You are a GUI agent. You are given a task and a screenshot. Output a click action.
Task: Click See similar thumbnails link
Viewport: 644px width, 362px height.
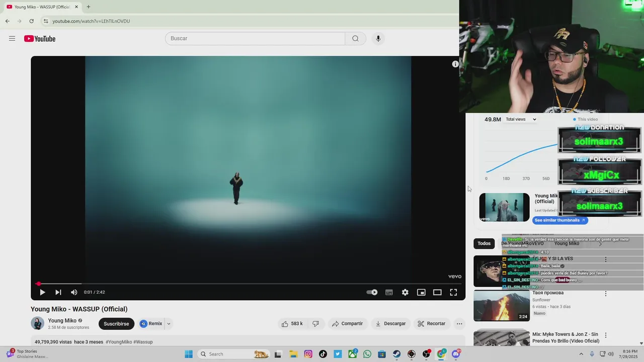pyautogui.click(x=560, y=220)
